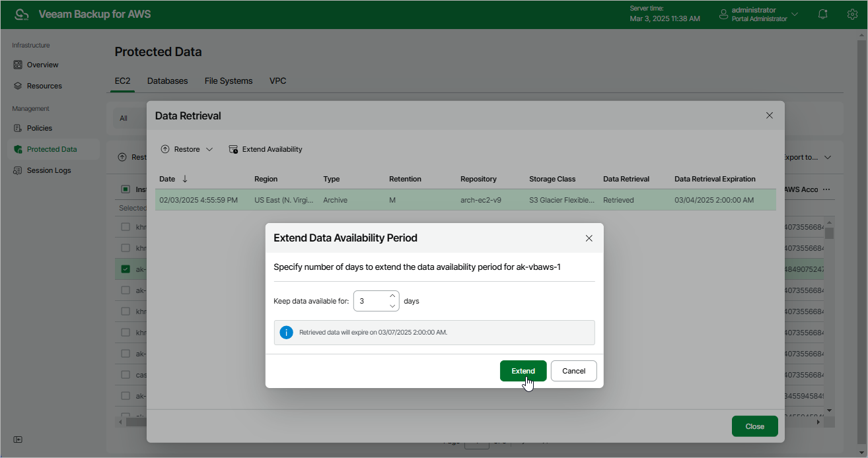Go to Policies in the sidebar
The height and width of the screenshot is (458, 868).
pos(39,128)
